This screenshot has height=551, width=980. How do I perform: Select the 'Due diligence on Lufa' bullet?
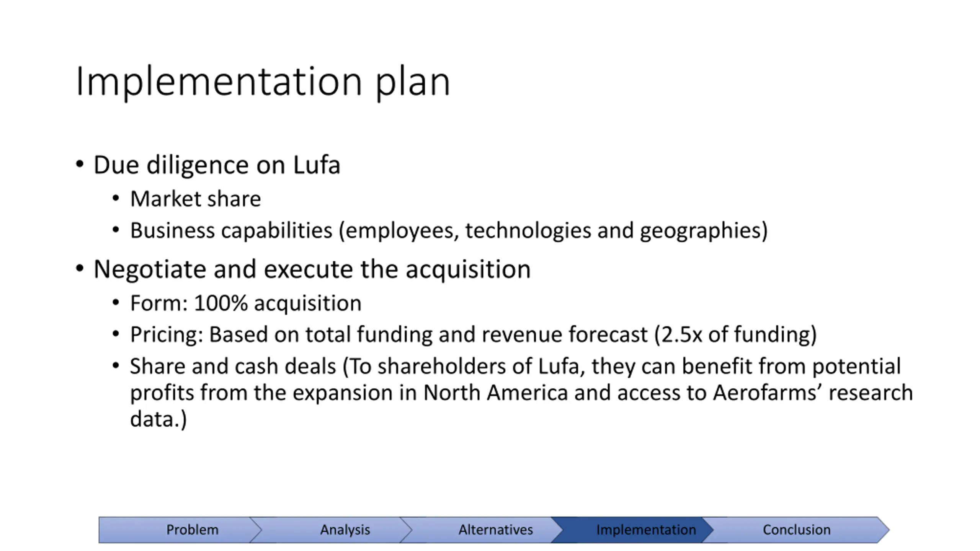click(x=217, y=165)
